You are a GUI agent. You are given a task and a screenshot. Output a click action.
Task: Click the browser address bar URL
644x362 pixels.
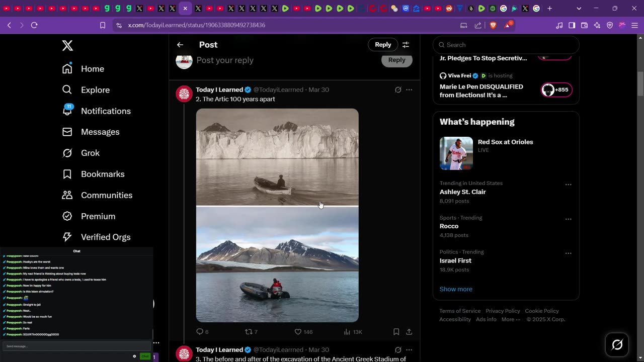click(197, 25)
